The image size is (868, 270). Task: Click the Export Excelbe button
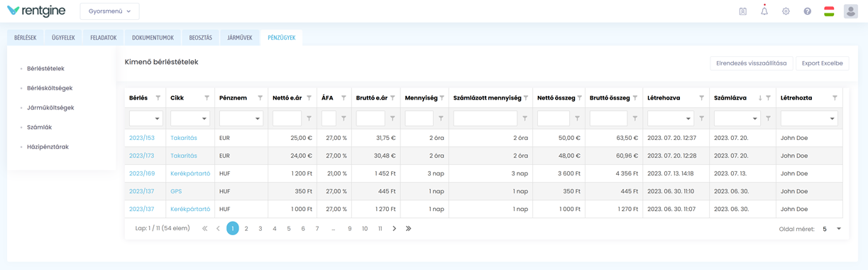(x=822, y=63)
